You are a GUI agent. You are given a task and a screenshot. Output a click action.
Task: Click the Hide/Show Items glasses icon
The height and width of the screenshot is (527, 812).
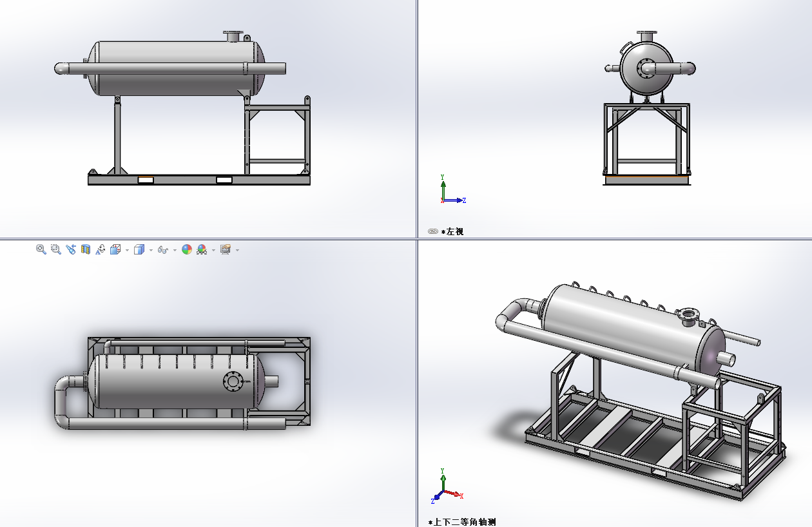(x=163, y=250)
